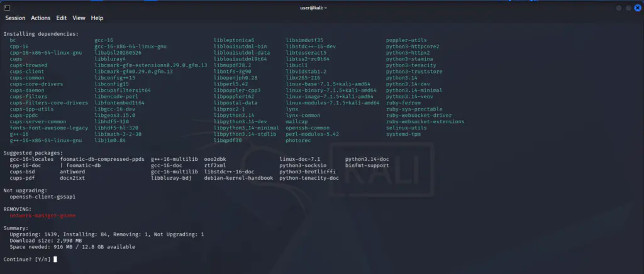This screenshot has width=644, height=274.
Task: Click the libgeos3.15.0 package name
Action: point(114,116)
